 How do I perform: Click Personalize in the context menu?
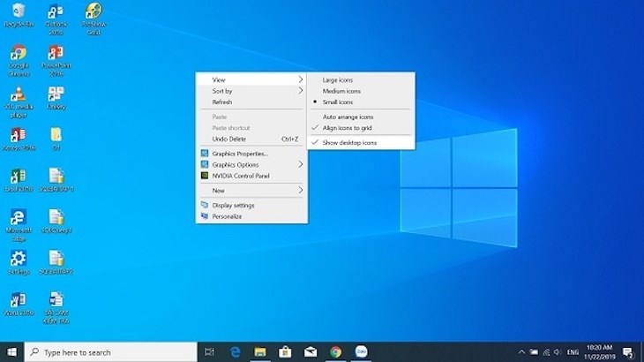227,216
